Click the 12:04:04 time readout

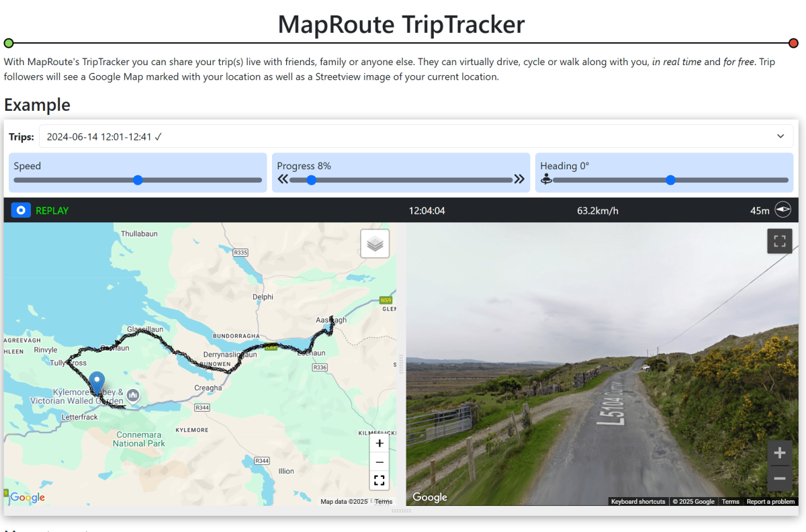tap(427, 210)
